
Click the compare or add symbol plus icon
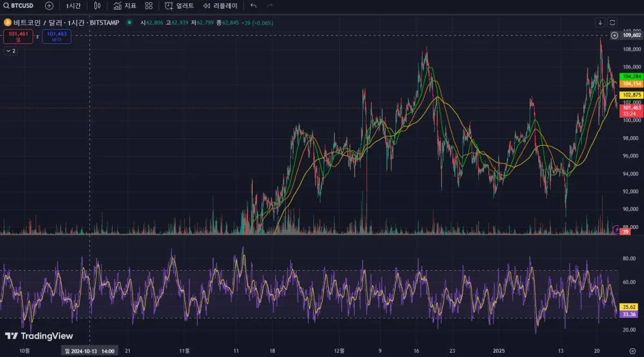(49, 5)
